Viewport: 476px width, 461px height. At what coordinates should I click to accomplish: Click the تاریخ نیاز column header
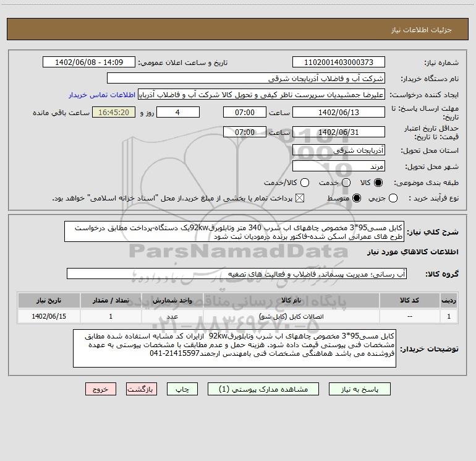[49, 300]
